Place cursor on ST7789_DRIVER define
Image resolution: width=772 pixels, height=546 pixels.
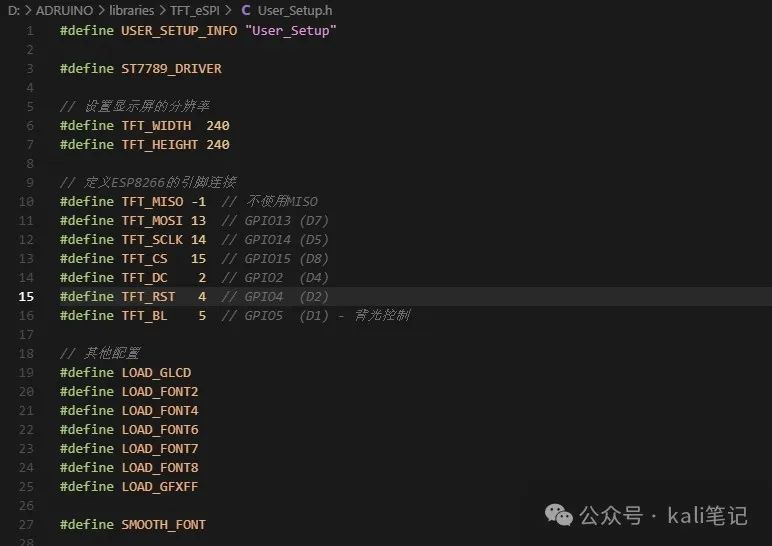171,68
